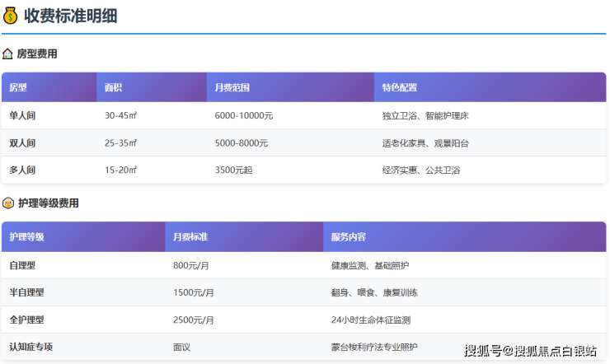Screen dimensions: 610x364
Task: Click the face icon next to 护理等级费用
Action: pyautogui.click(x=7, y=203)
